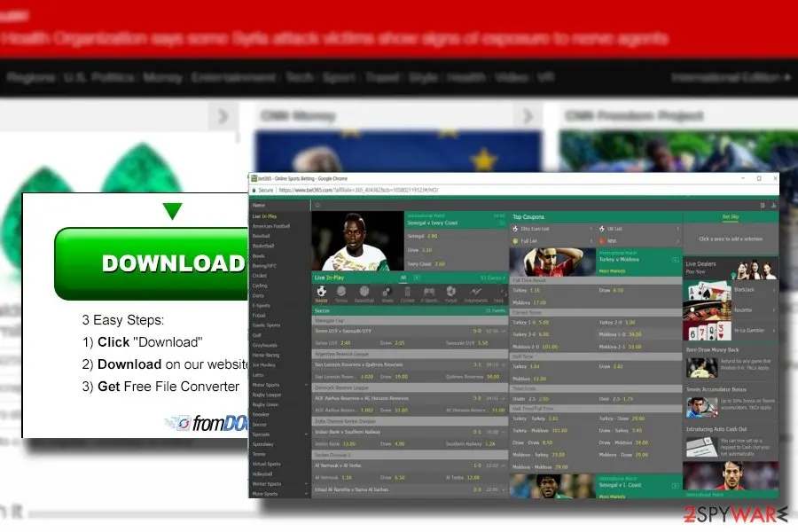Open Blackjack via its arrow

click(x=774, y=290)
